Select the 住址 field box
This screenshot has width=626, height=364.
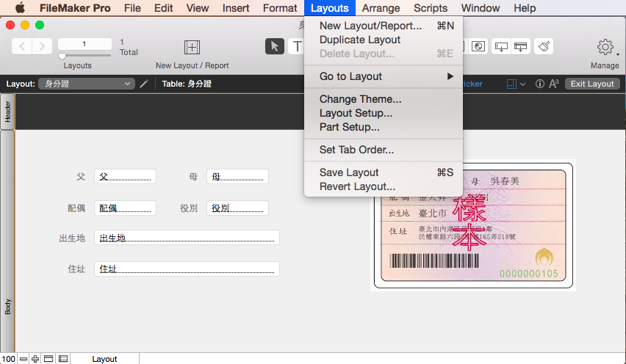(187, 269)
